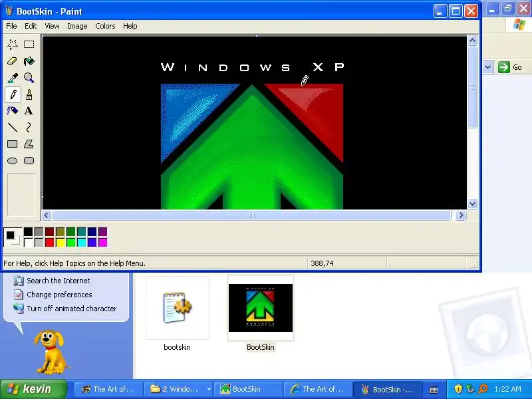This screenshot has height=399, width=532.
Task: Pick the magenta color swatch
Action: 103,242
